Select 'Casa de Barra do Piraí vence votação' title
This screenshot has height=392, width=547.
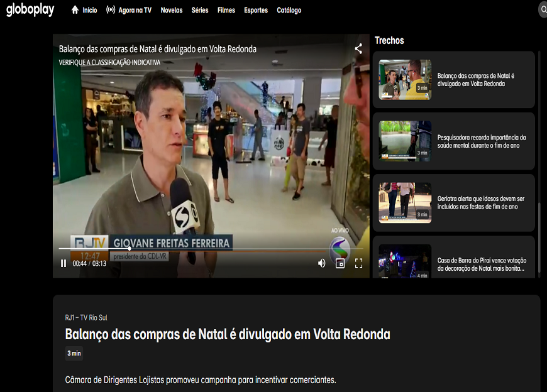[482, 264]
